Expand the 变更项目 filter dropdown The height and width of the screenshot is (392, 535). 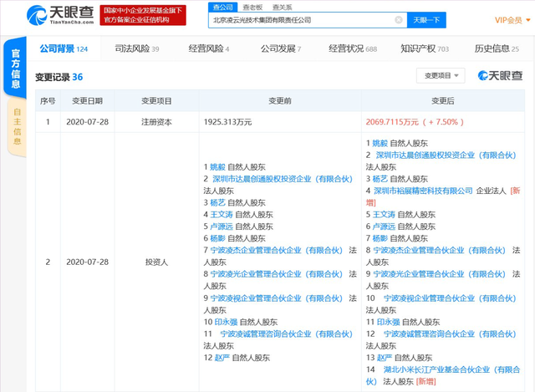[x=441, y=75]
